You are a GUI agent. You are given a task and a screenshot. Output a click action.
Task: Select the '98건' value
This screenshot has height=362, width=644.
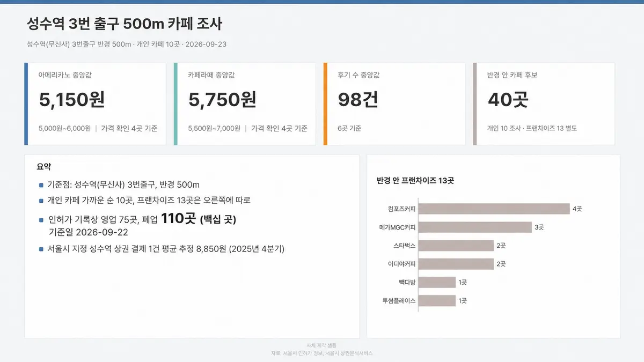click(358, 100)
